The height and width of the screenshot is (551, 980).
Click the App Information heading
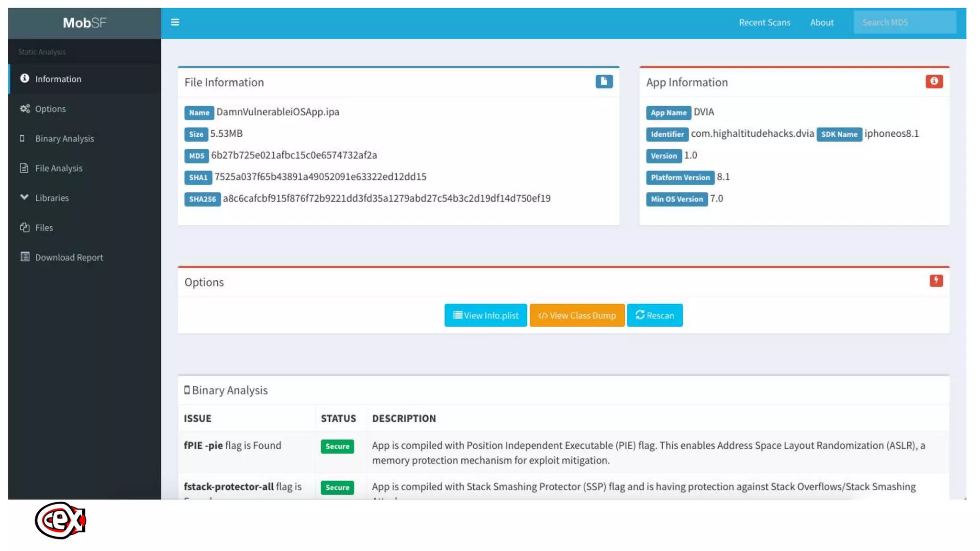[x=687, y=82]
